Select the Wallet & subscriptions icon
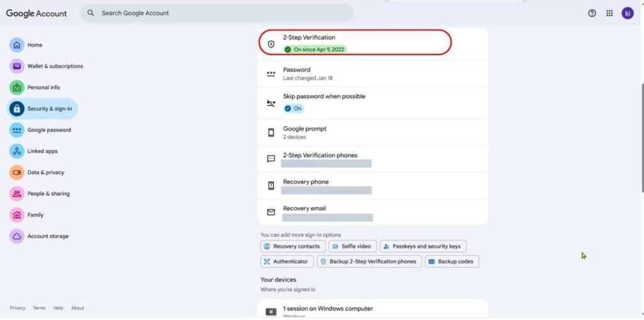The image size is (644, 320). tap(17, 66)
